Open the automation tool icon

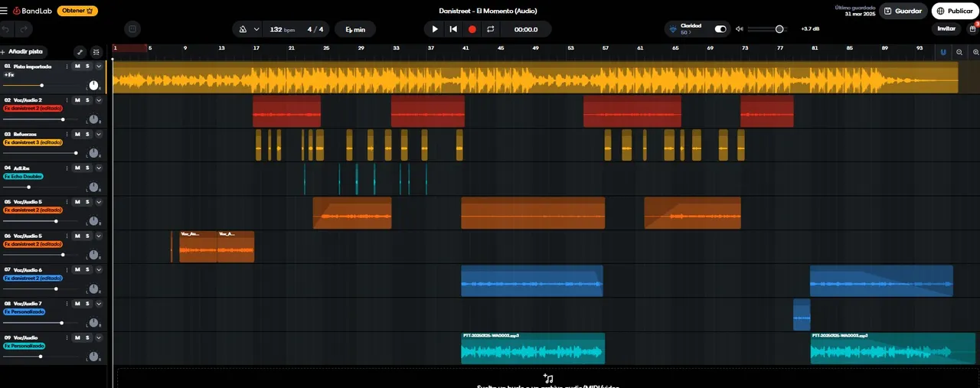click(x=80, y=52)
